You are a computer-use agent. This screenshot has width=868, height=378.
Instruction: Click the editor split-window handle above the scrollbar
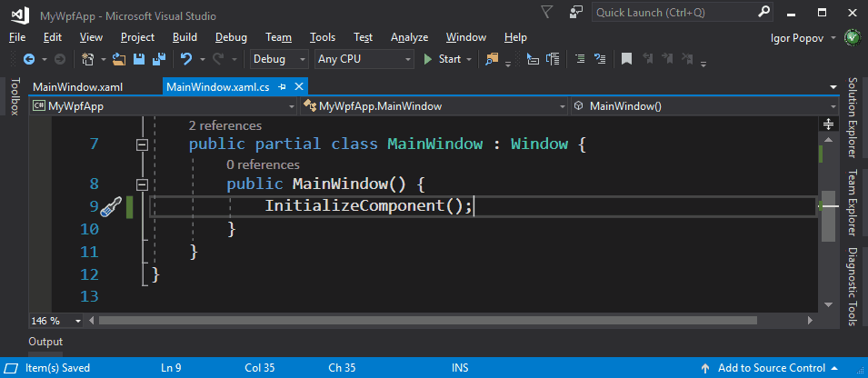pyautogui.click(x=828, y=124)
